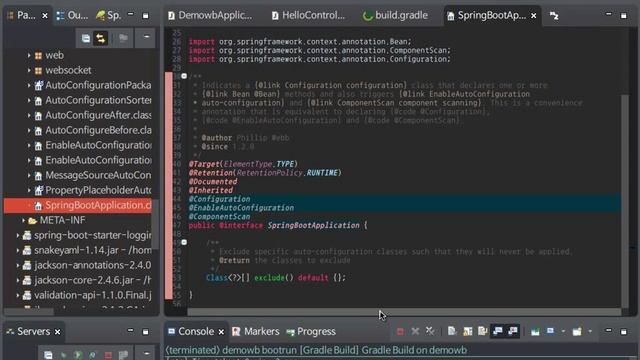This screenshot has width=640, height=360.
Task: Select jackson-core-2.4.6.jar item
Action: click(93, 280)
